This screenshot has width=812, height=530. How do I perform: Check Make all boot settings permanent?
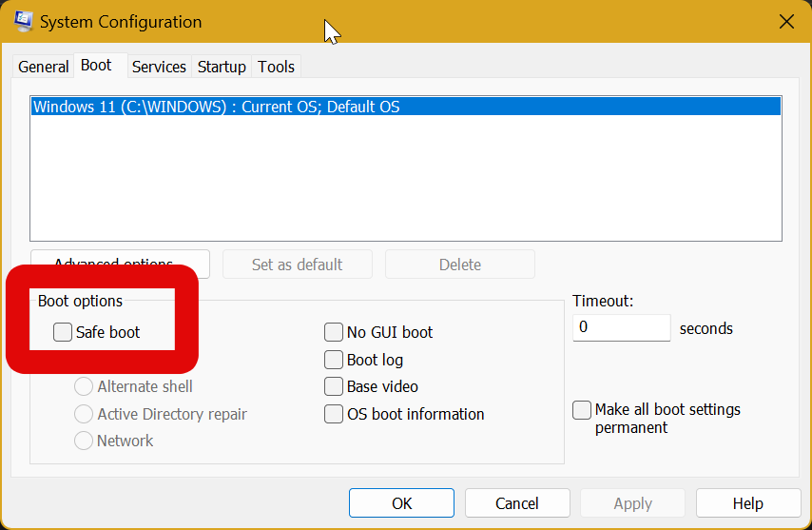[582, 410]
